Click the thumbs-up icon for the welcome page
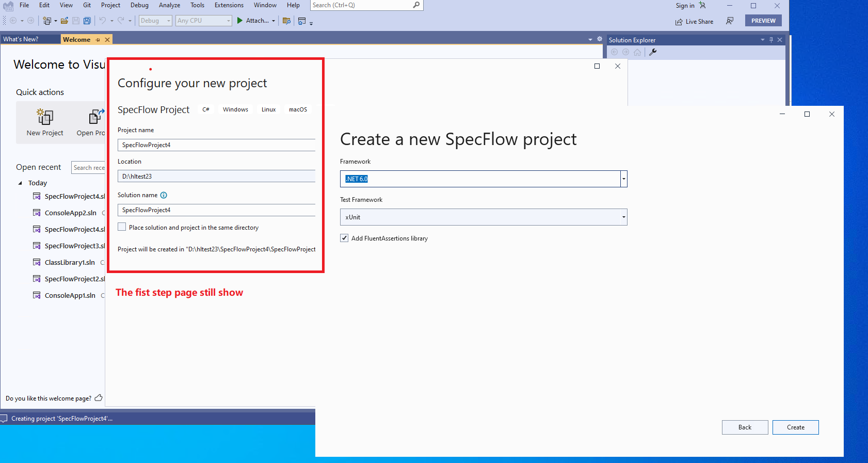This screenshot has height=463, width=868. [99, 398]
